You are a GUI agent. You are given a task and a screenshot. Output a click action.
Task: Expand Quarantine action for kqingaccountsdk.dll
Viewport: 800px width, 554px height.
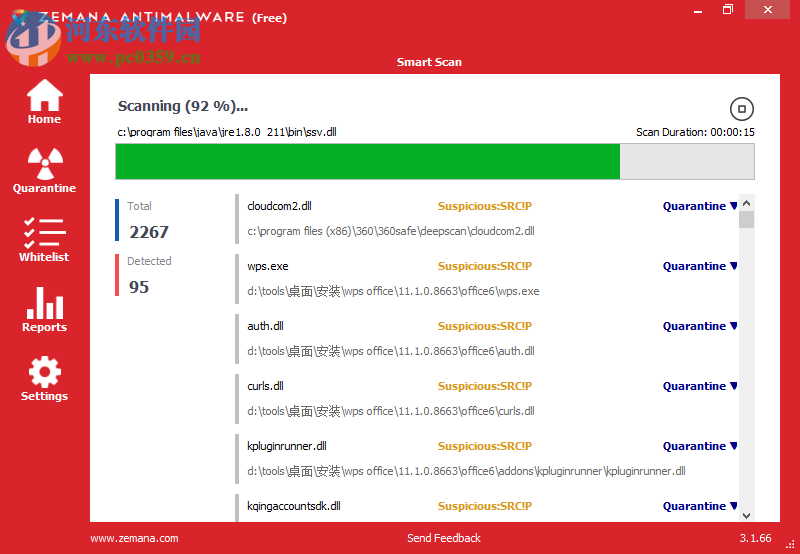[x=699, y=506]
